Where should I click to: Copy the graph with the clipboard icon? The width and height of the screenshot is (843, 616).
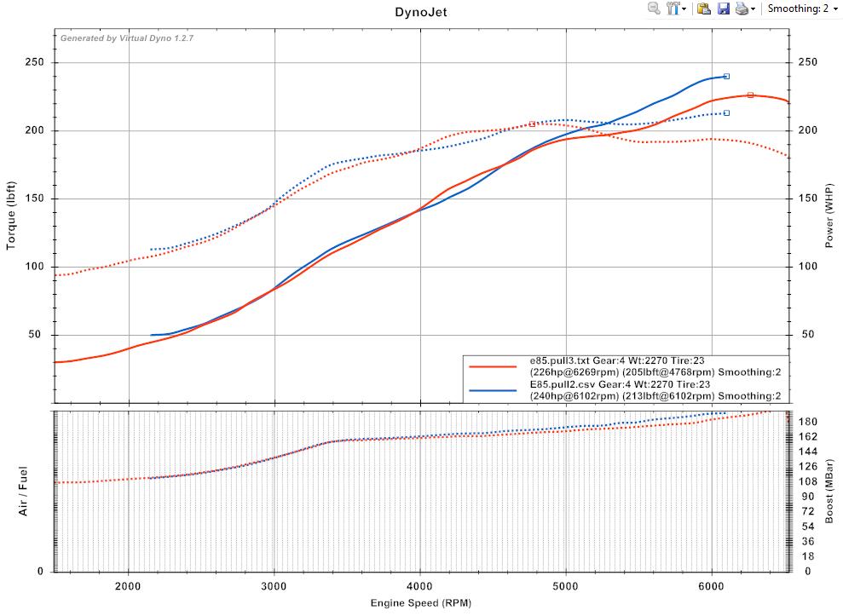tap(704, 9)
